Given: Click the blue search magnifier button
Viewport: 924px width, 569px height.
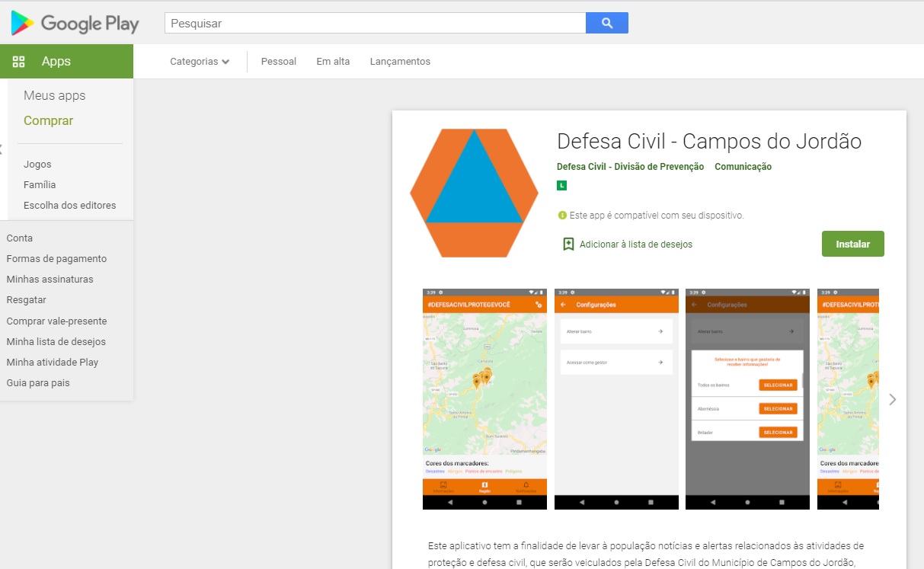Looking at the screenshot, I should (607, 23).
